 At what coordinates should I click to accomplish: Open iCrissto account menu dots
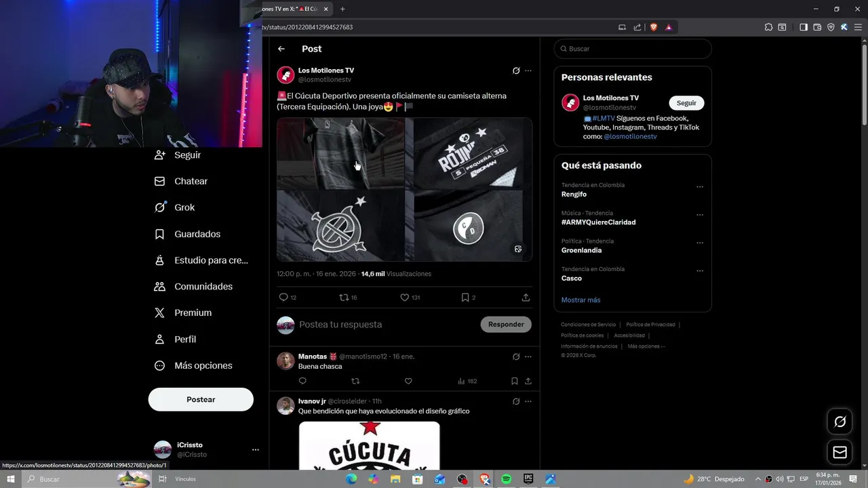coord(256,449)
